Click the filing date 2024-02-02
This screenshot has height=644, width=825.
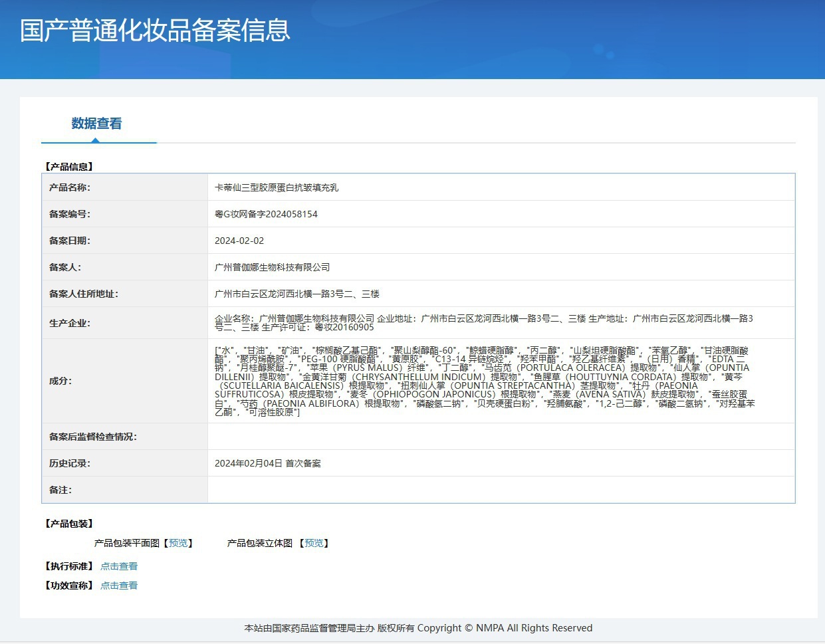[x=239, y=241]
